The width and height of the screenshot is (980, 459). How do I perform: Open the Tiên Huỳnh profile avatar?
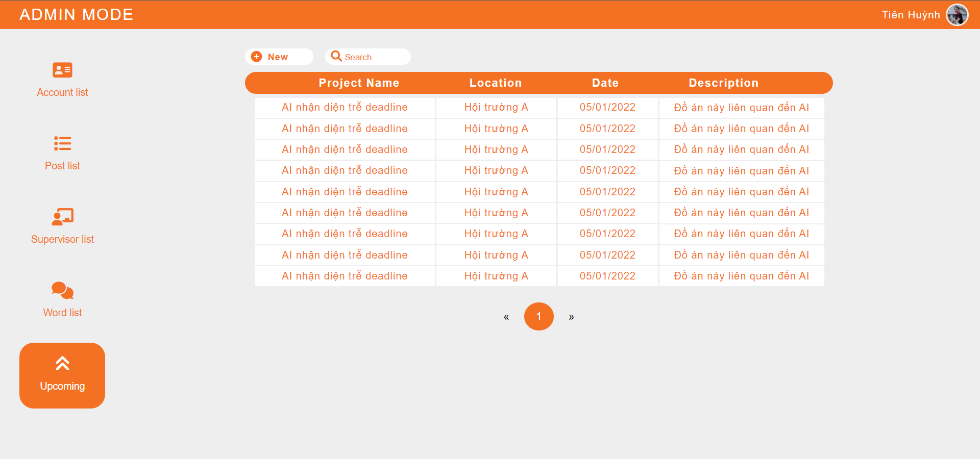point(957,15)
